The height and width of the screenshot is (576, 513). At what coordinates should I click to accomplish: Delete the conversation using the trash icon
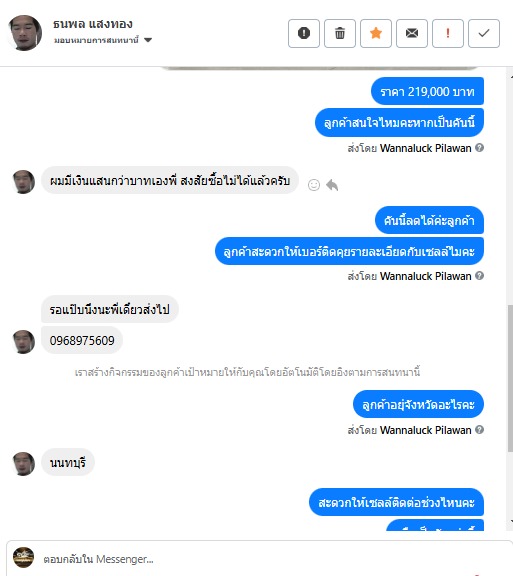tap(340, 33)
